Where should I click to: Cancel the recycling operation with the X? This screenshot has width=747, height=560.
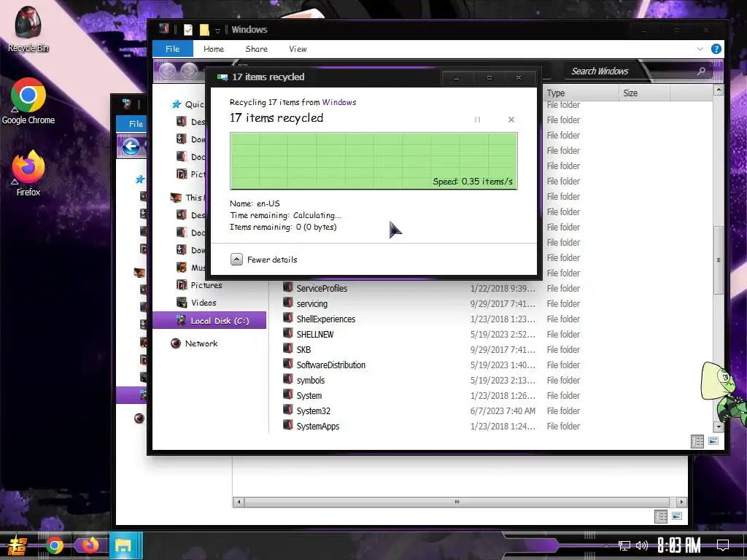coord(511,120)
